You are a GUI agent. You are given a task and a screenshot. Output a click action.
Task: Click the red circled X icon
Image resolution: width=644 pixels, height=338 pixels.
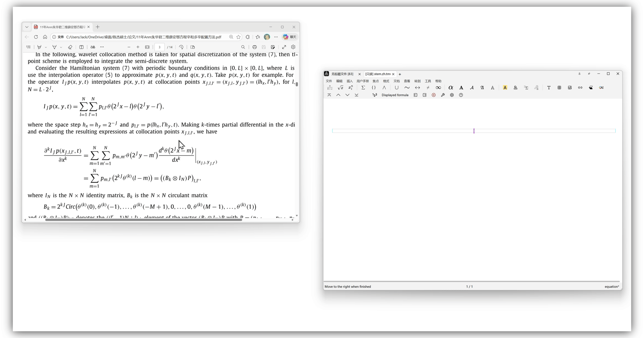[434, 95]
